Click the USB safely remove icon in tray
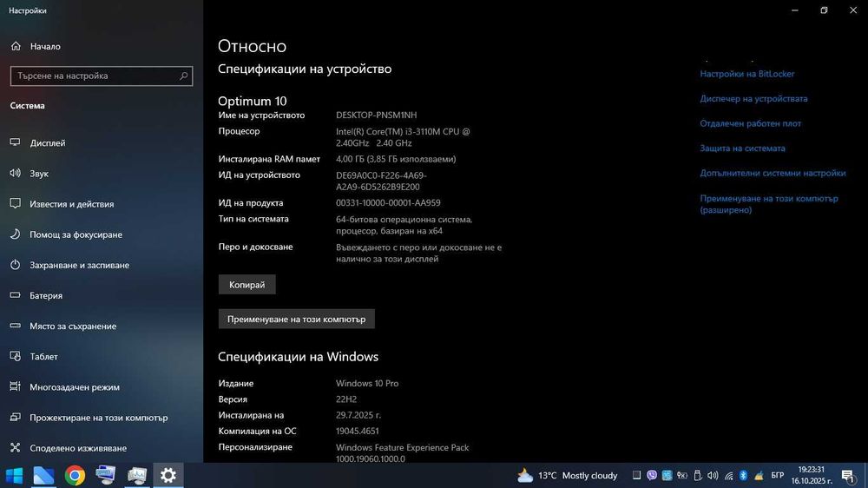 click(698, 475)
